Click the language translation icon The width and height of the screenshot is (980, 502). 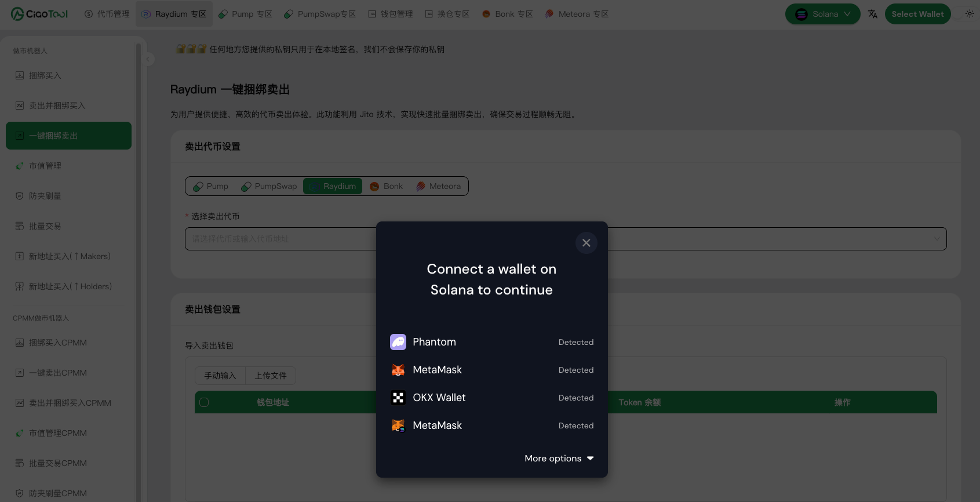tap(872, 14)
